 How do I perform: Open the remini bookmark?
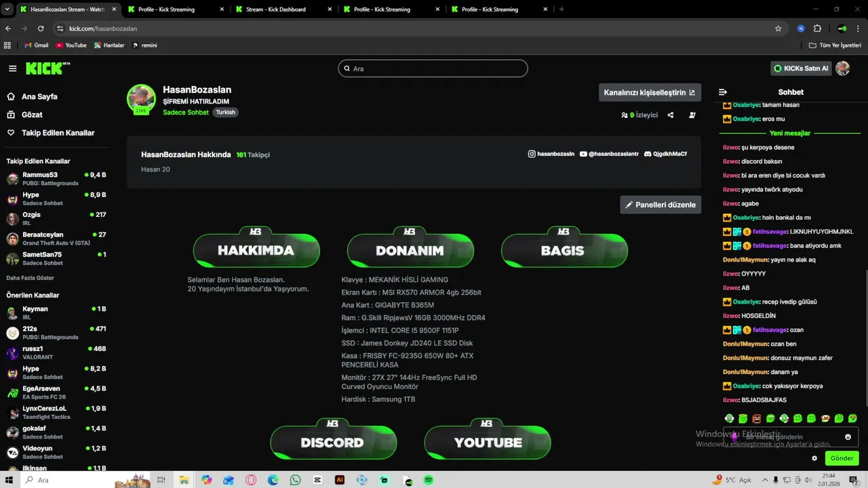click(144, 45)
